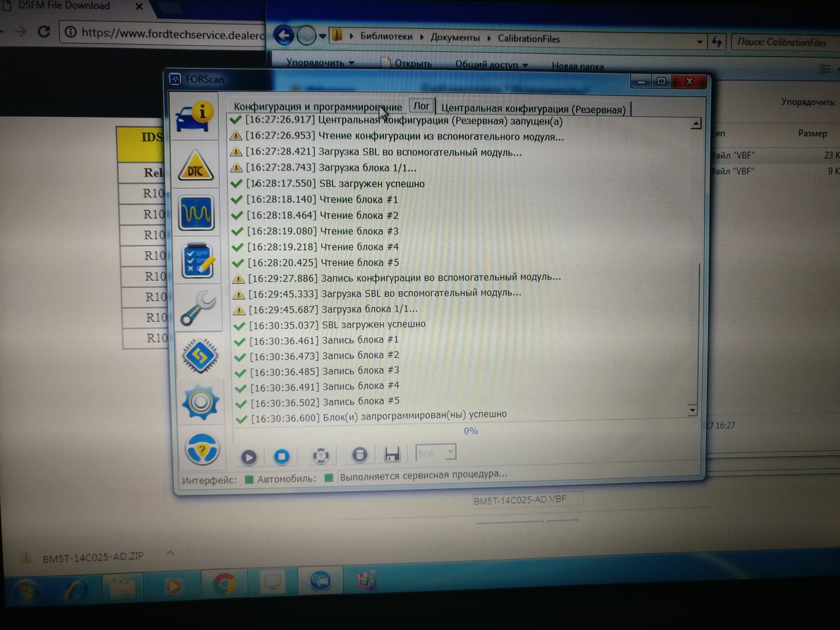Click 'BM5T-14C025-AD.VBF' link on web page
This screenshot has height=630, width=840.
[x=520, y=500]
